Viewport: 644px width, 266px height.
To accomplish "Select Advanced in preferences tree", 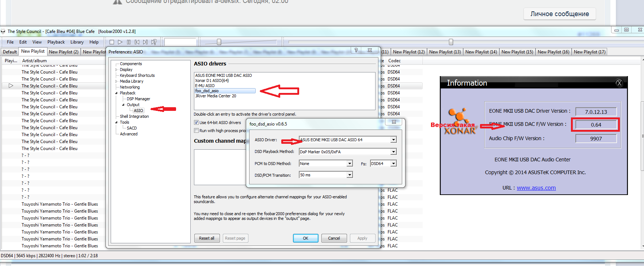I will click(129, 134).
